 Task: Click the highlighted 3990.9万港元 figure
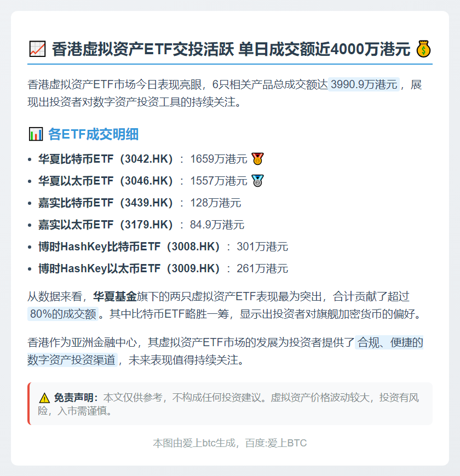(x=364, y=84)
